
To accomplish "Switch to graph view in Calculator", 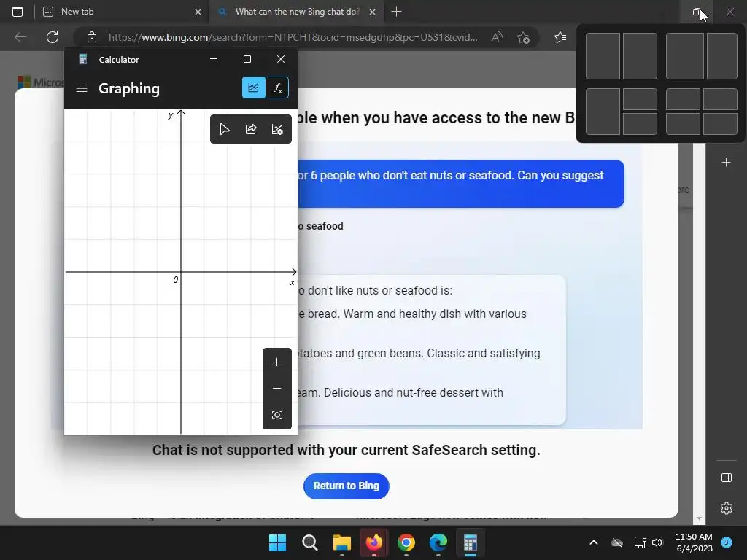I will coord(253,88).
